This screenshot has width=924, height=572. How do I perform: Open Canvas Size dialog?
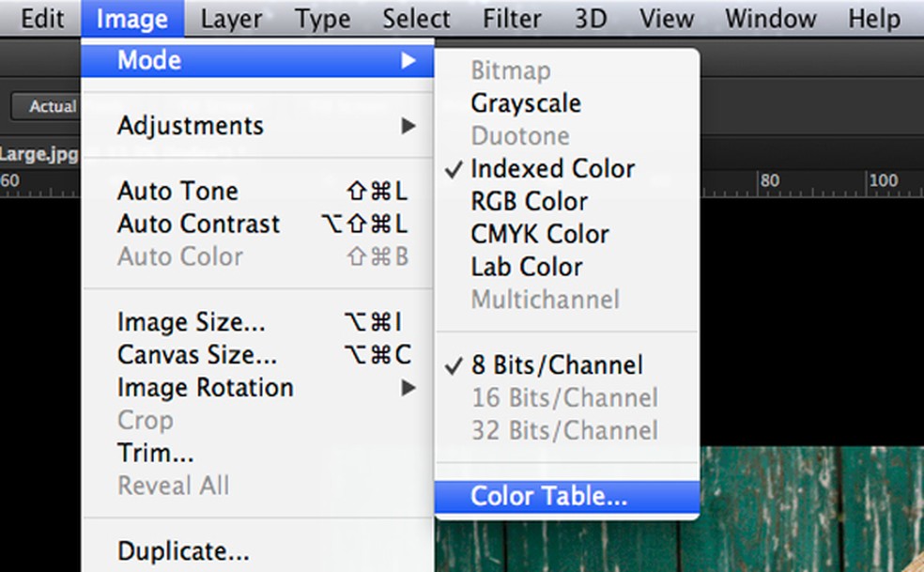tap(196, 356)
